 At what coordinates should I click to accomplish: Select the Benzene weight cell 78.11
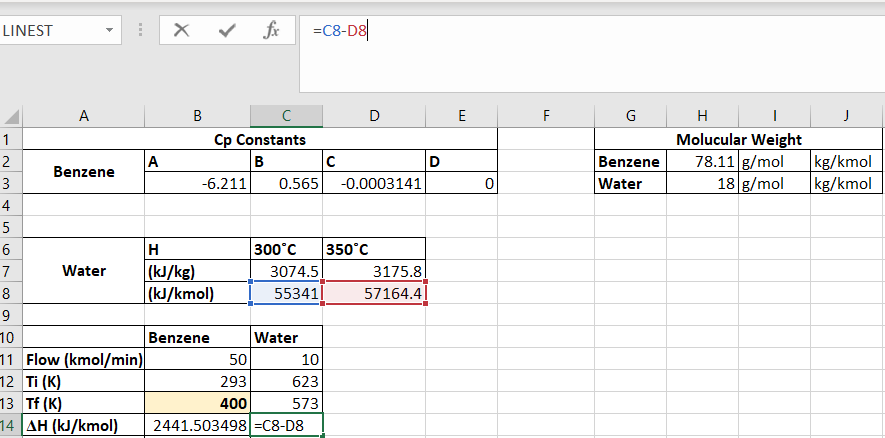tap(701, 162)
